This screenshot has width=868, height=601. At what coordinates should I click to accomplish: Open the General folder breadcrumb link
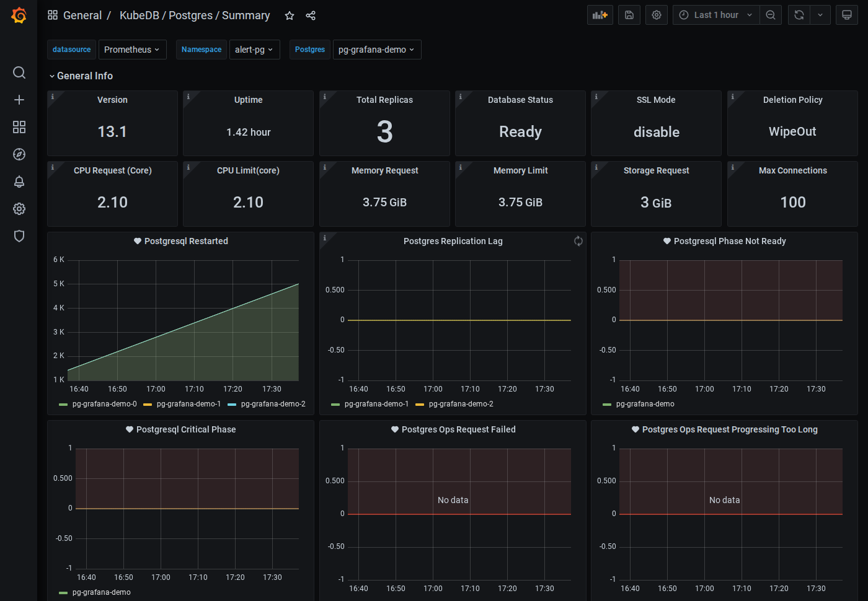[82, 15]
